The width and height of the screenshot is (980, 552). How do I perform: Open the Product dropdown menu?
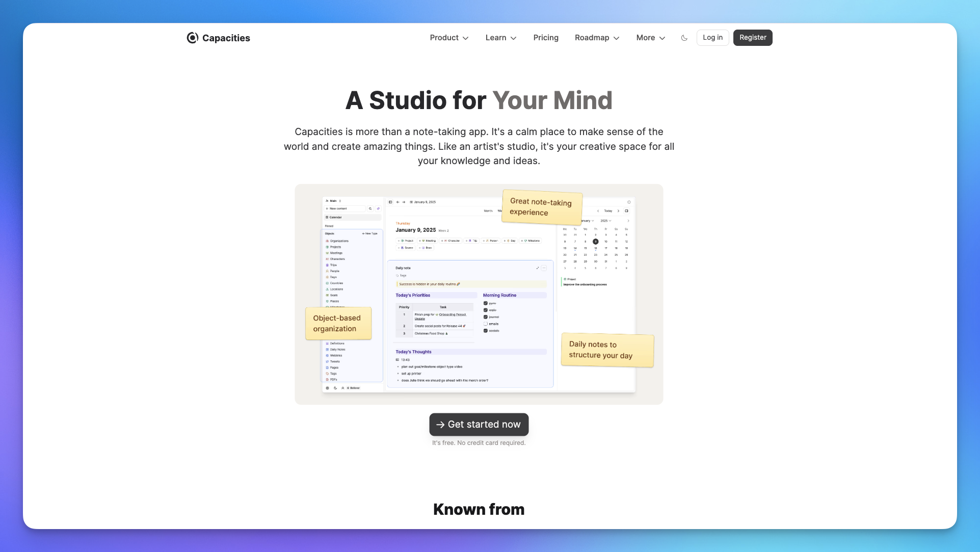coord(449,38)
